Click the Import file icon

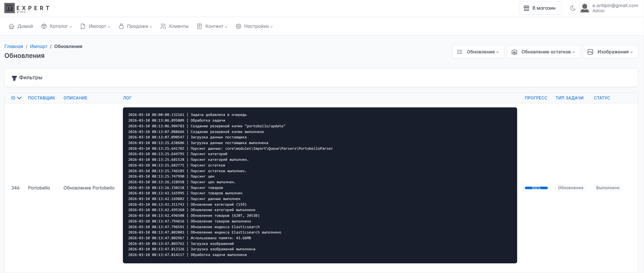tap(82, 26)
